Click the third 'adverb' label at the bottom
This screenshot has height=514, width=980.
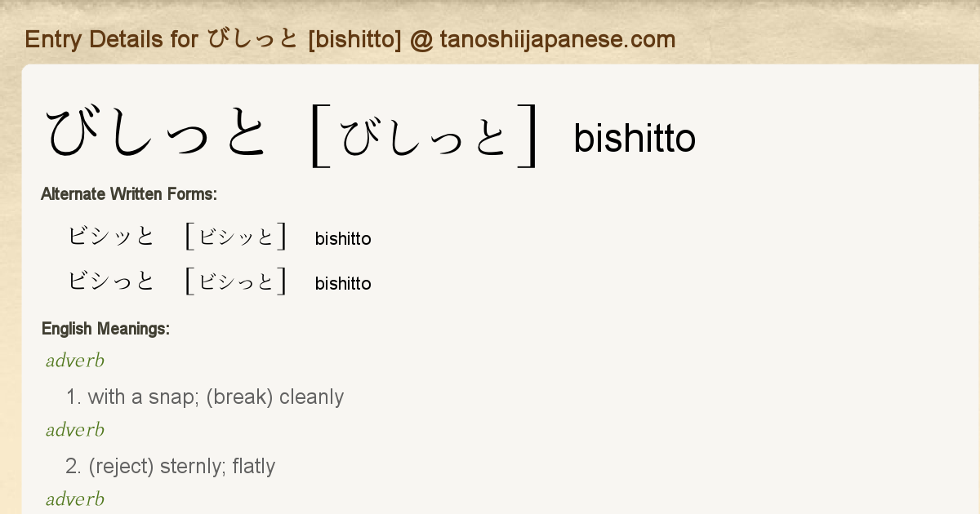point(75,499)
